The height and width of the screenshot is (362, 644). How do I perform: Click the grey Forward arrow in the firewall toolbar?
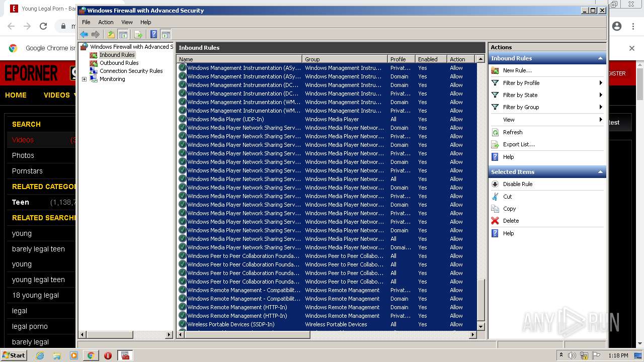(96, 34)
